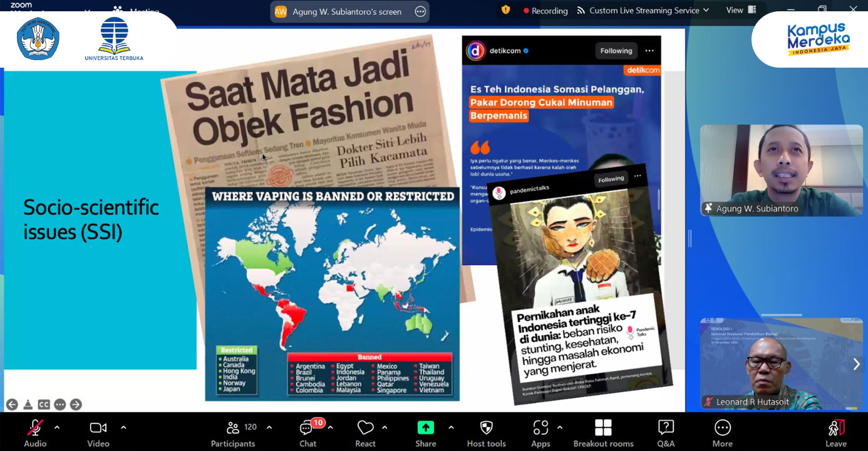Open the Zoom Apps panel

[540, 431]
